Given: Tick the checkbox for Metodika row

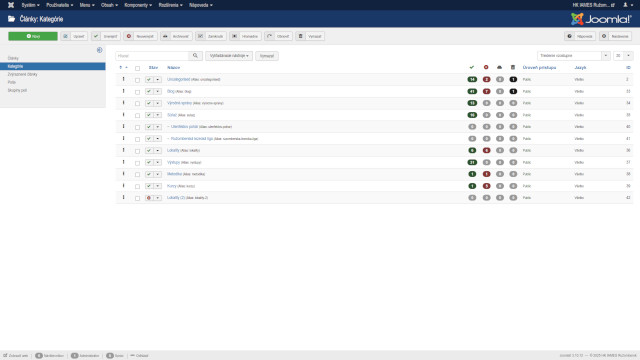Looking at the screenshot, I should pos(138,174).
